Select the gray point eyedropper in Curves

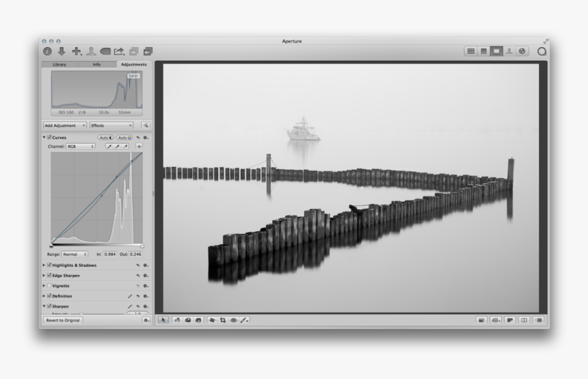(118, 146)
